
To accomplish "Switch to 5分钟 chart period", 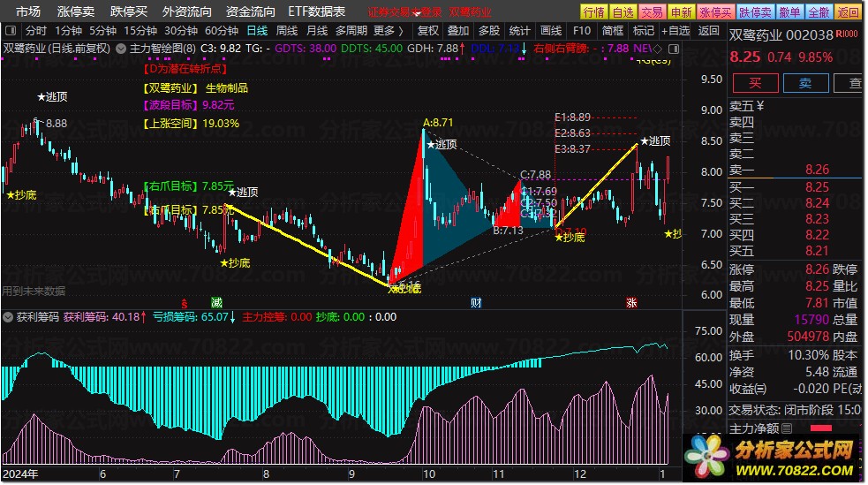I will pyautogui.click(x=102, y=31).
